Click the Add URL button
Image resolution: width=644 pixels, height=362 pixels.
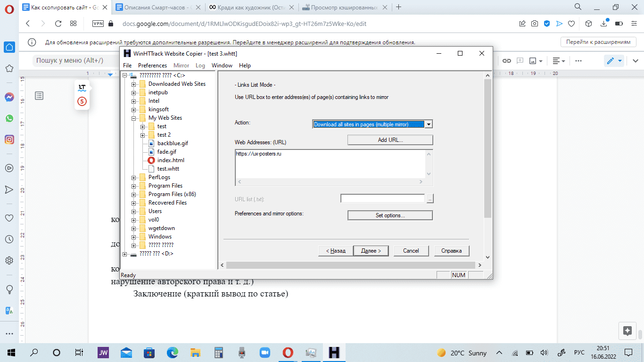390,140
